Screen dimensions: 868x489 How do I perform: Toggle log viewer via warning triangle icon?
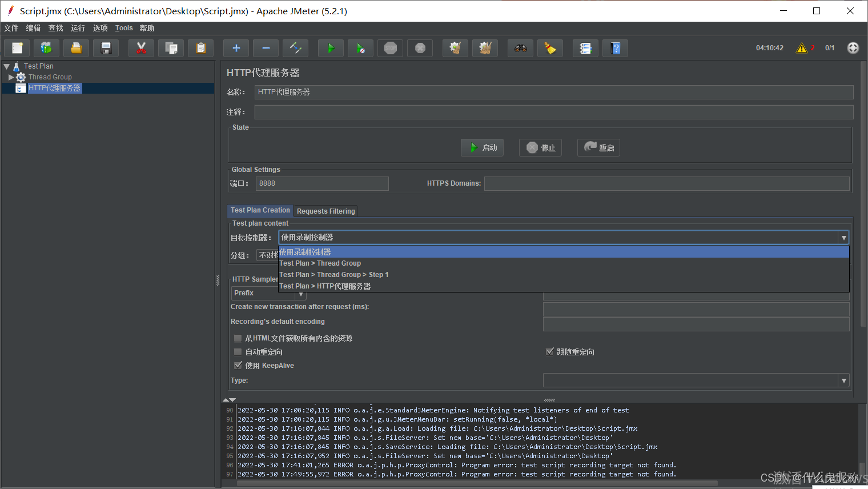802,48
